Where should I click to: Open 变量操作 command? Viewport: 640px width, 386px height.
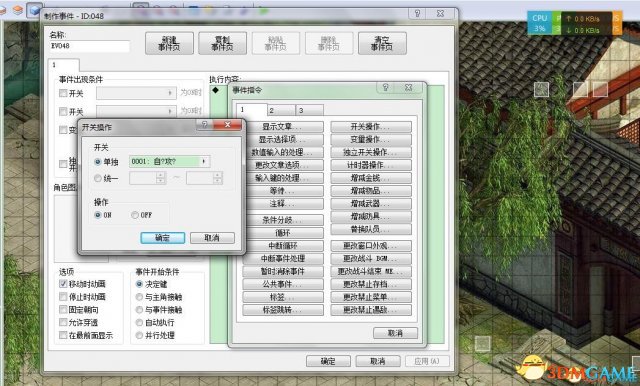click(x=371, y=140)
